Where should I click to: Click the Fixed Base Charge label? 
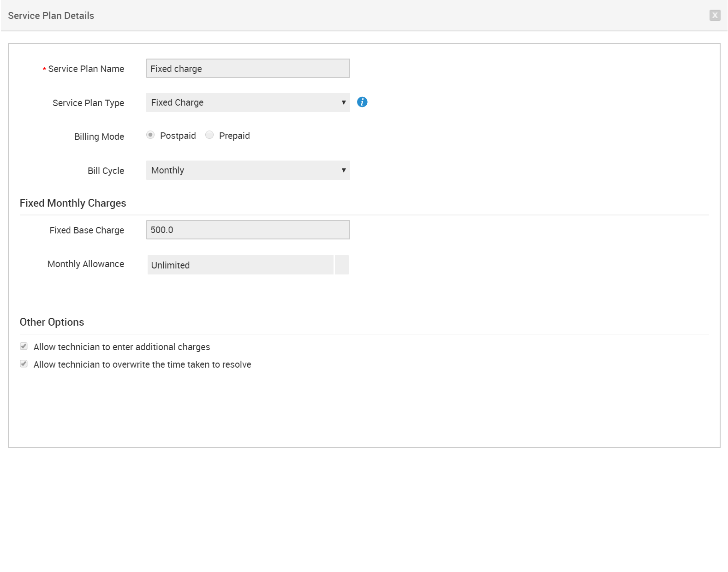coord(87,230)
